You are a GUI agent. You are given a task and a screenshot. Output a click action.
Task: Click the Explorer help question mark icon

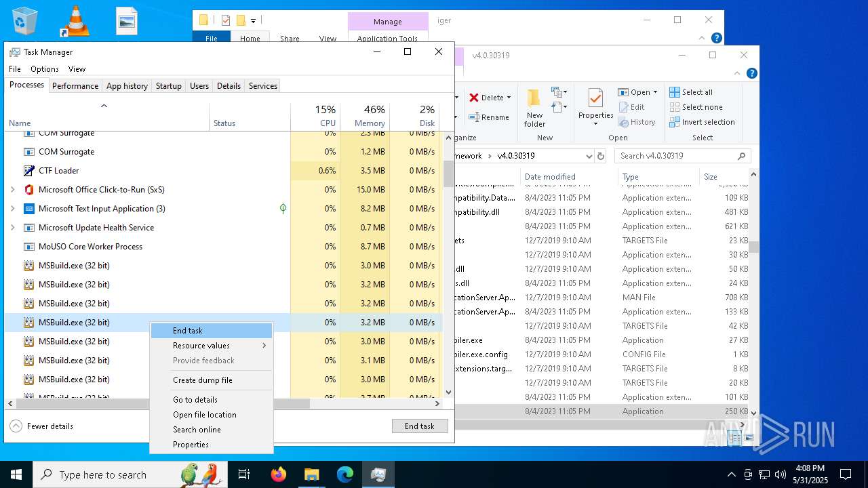pos(751,73)
